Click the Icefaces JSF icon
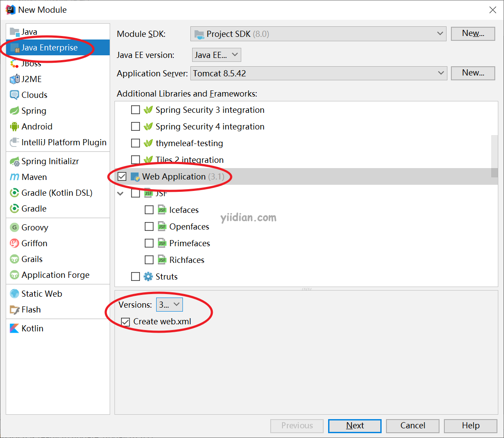 coord(162,210)
